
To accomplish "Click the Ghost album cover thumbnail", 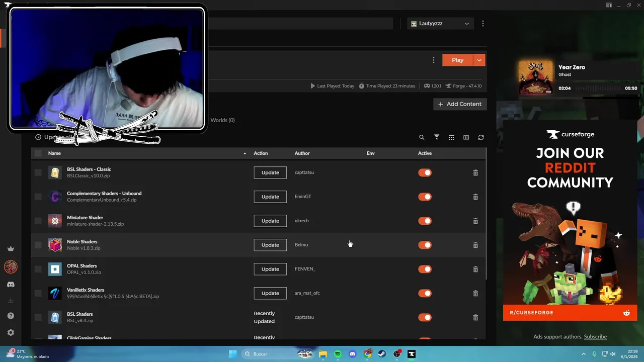I will click(536, 77).
